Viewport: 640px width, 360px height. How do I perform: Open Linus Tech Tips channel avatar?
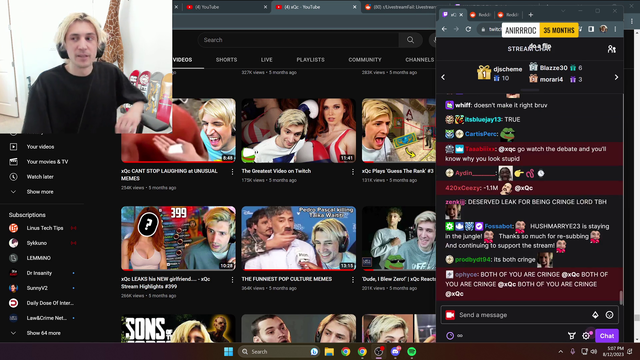pyautogui.click(x=13, y=228)
